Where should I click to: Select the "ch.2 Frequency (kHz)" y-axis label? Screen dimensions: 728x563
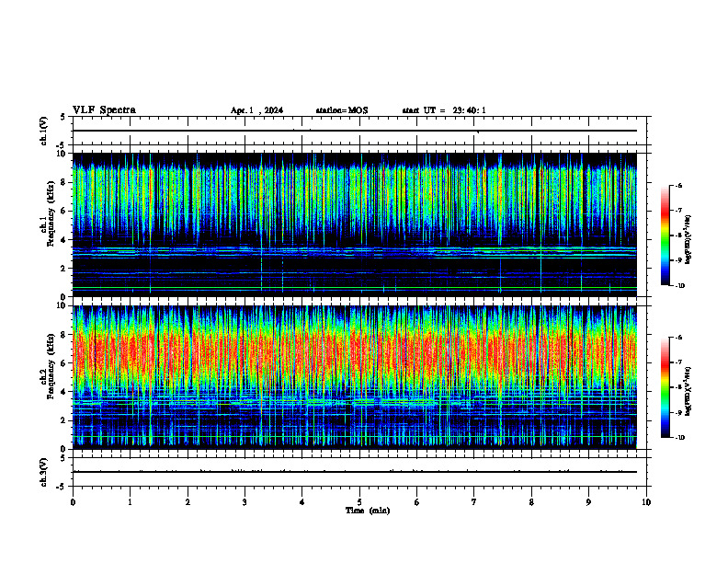47,365
